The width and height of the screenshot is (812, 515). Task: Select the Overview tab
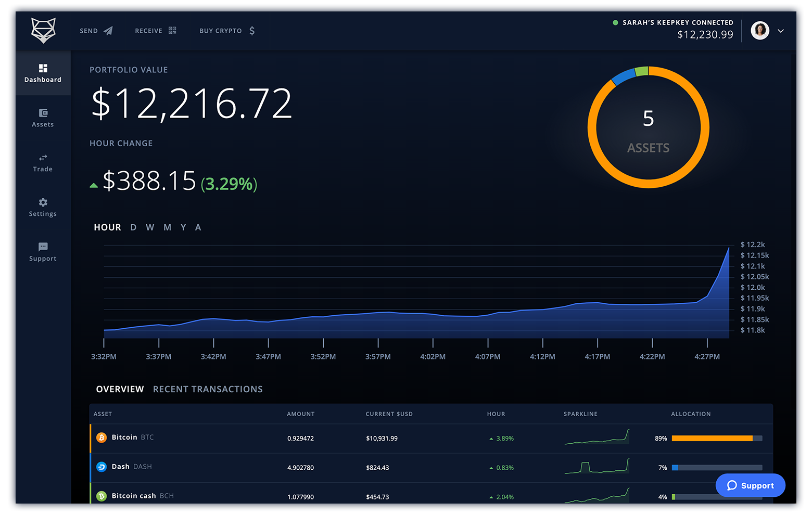(120, 389)
